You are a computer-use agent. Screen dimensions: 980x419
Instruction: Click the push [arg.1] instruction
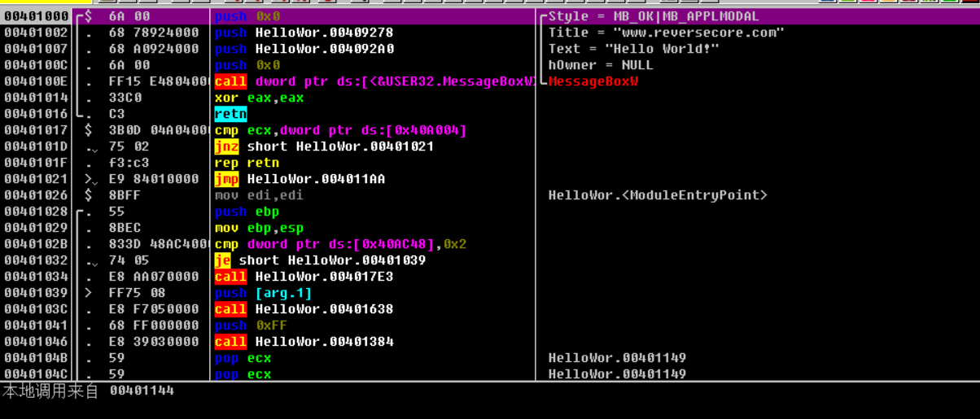click(263, 293)
